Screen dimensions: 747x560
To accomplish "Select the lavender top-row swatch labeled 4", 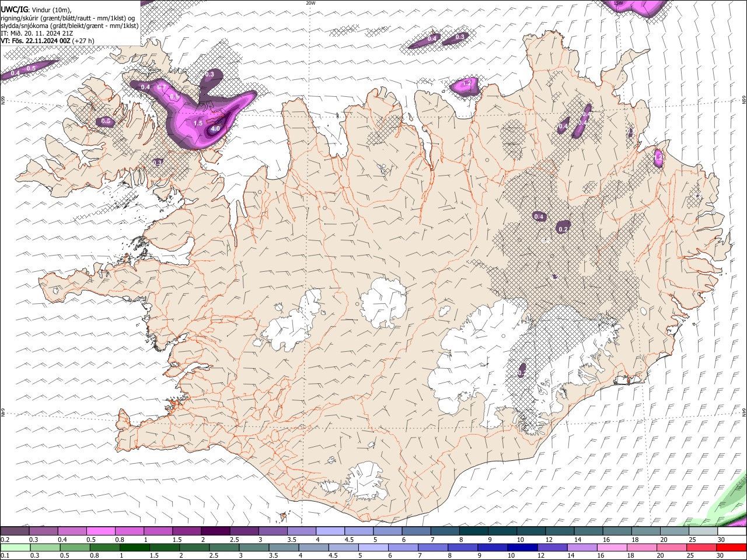I will pyautogui.click(x=329, y=531).
